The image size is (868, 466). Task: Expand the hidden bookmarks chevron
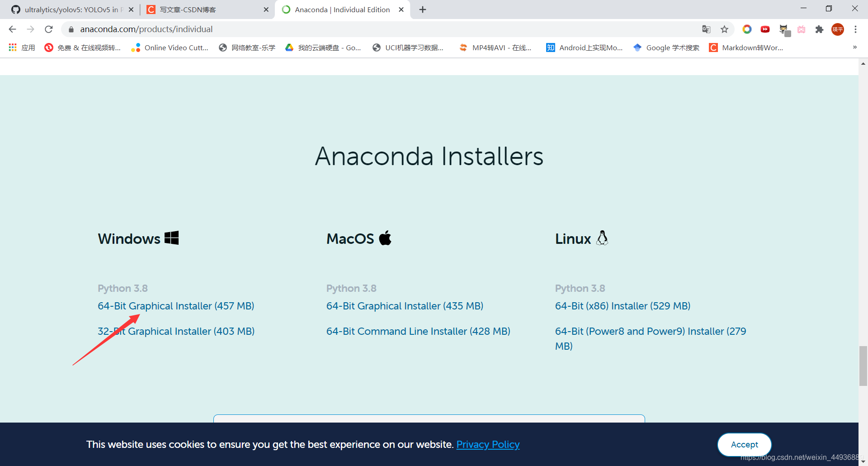pyautogui.click(x=855, y=47)
